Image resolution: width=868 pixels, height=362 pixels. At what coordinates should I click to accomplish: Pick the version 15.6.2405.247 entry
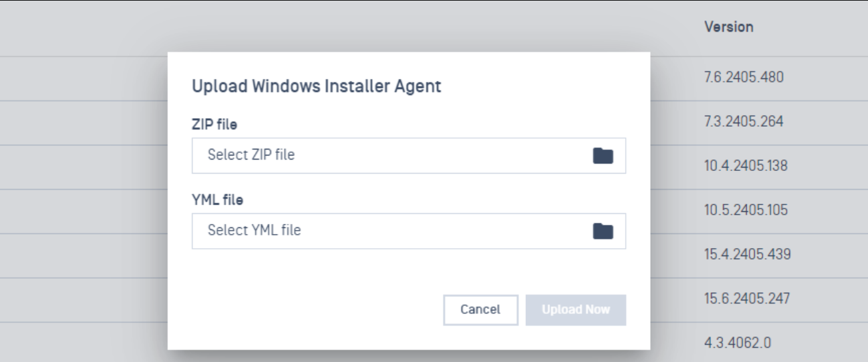tap(747, 299)
